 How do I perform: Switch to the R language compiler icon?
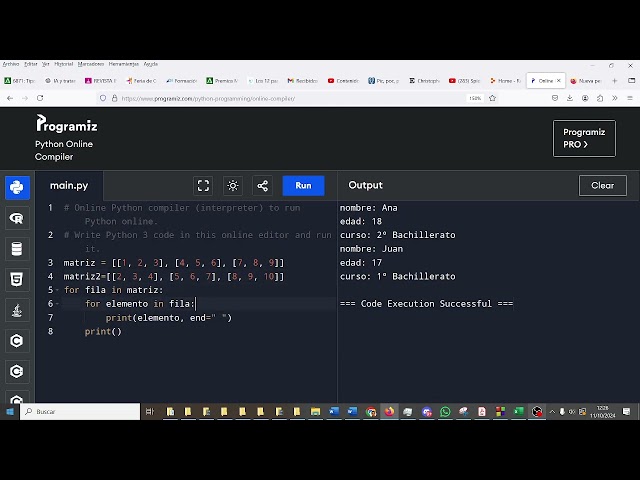pyautogui.click(x=17, y=218)
